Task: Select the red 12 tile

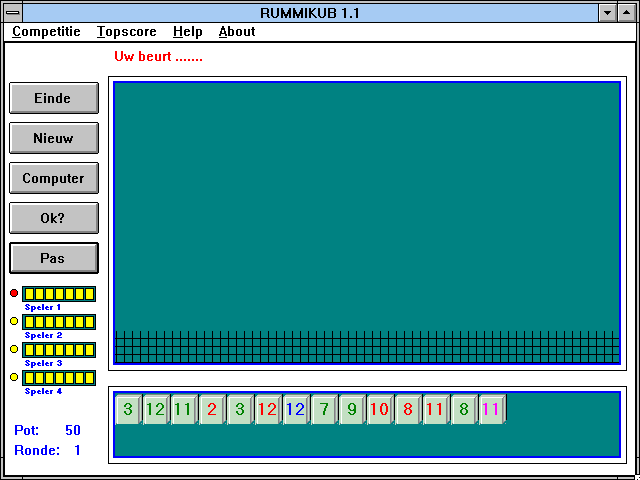Action: pyautogui.click(x=268, y=409)
